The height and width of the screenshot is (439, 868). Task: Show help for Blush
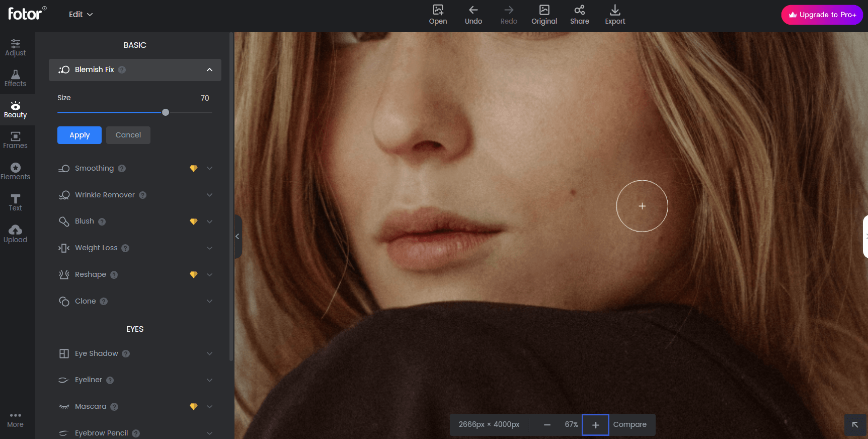coord(102,222)
